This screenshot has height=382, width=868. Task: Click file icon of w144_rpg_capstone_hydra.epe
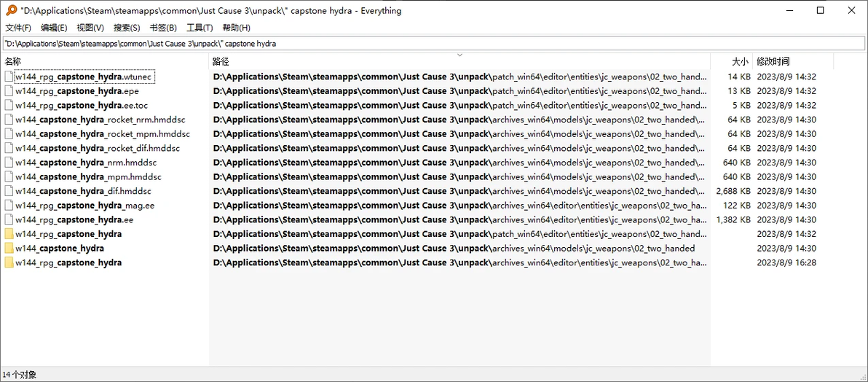[9, 91]
